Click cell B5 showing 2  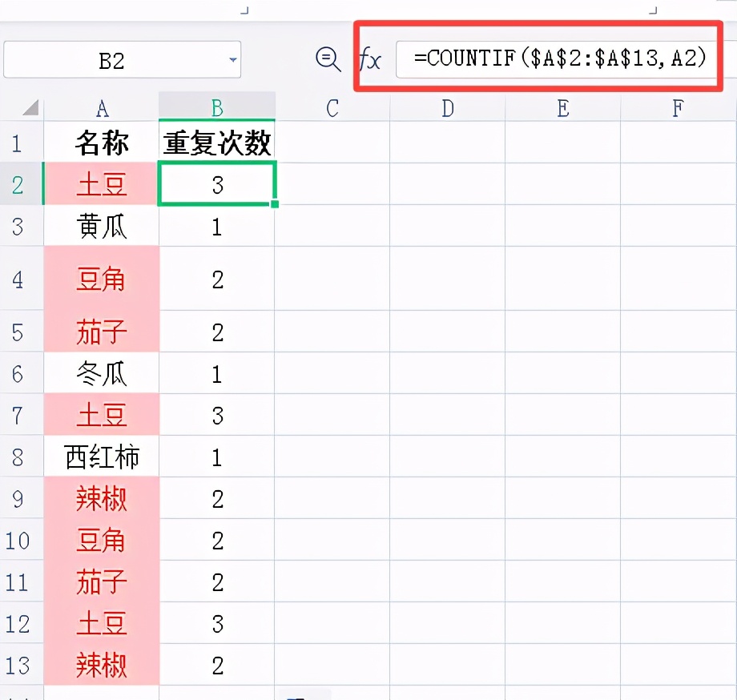click(216, 332)
